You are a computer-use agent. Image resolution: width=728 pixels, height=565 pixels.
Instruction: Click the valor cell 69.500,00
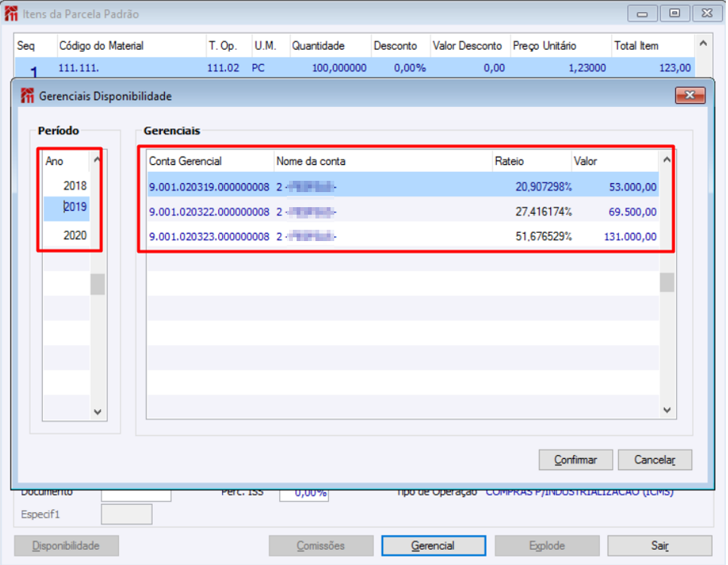pos(633,212)
